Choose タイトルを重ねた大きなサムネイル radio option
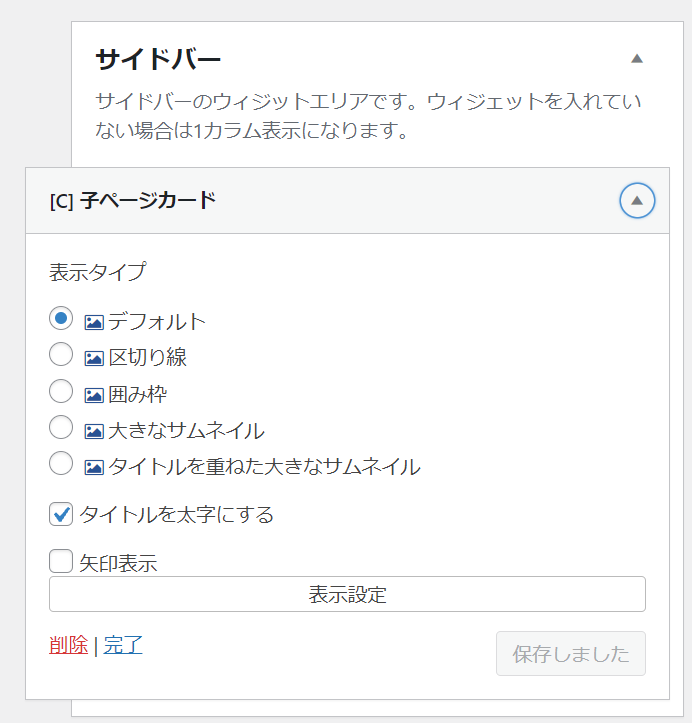Screen dimensions: 692x723 click(x=61, y=463)
